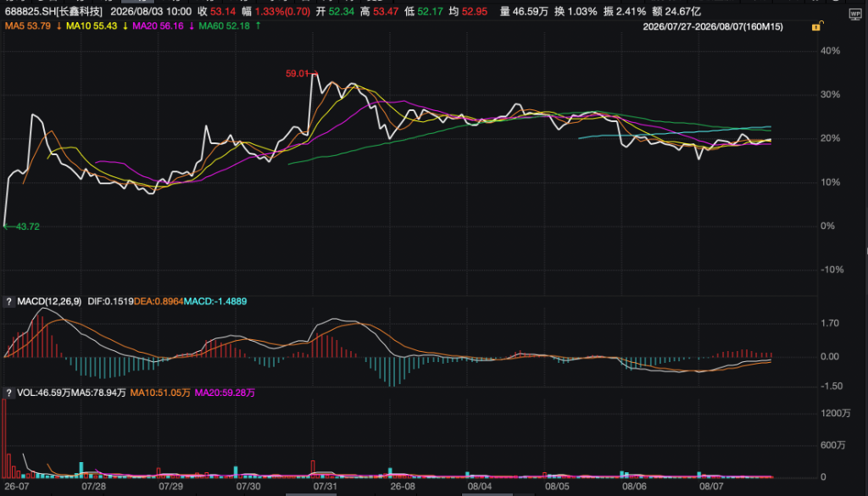Image resolution: width=868 pixels, height=496 pixels.
Task: Toggle the orange lock icon near date range
Action: point(816,26)
